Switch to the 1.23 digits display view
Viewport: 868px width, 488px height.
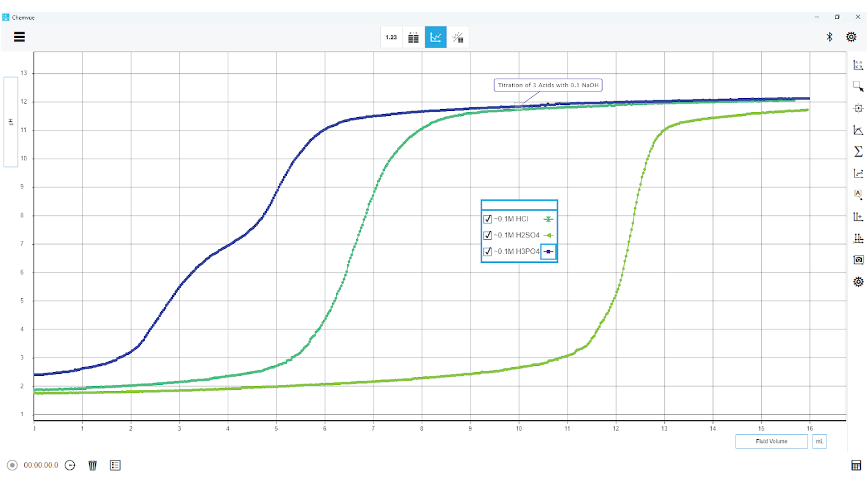coord(391,37)
